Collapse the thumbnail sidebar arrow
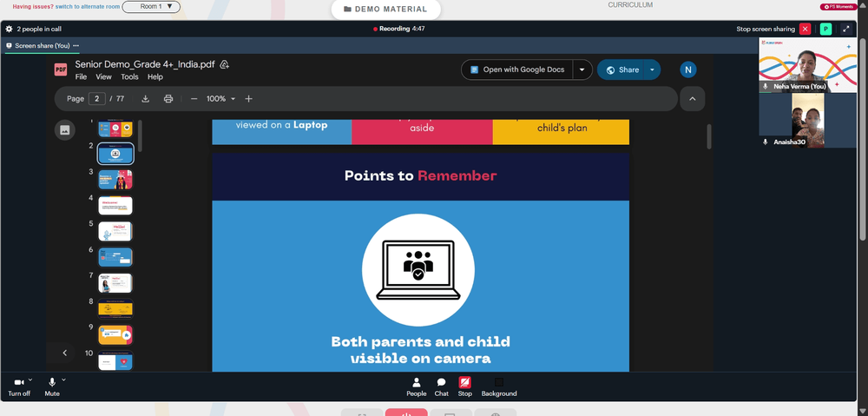The image size is (868, 416). pos(65,353)
